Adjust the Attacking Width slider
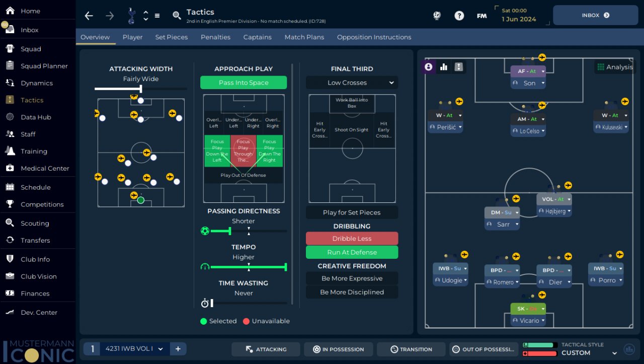644x364 pixels. pyautogui.click(x=140, y=89)
